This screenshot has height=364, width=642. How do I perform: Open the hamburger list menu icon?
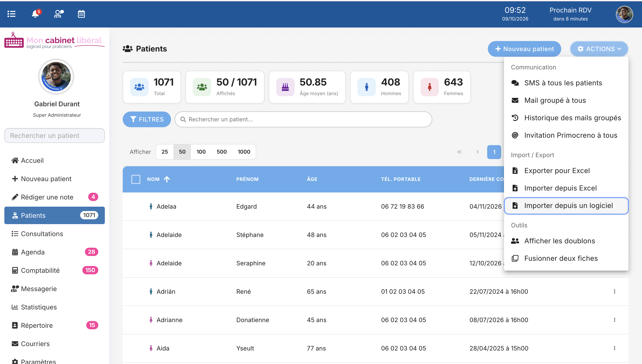click(12, 14)
